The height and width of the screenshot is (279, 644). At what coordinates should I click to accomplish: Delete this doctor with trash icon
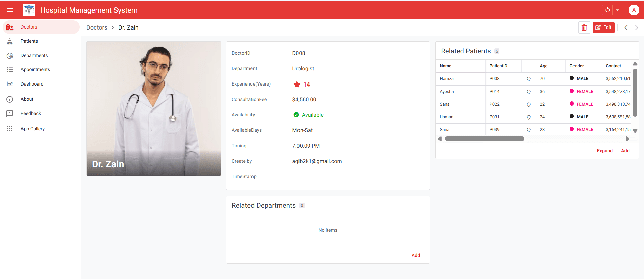tap(584, 27)
